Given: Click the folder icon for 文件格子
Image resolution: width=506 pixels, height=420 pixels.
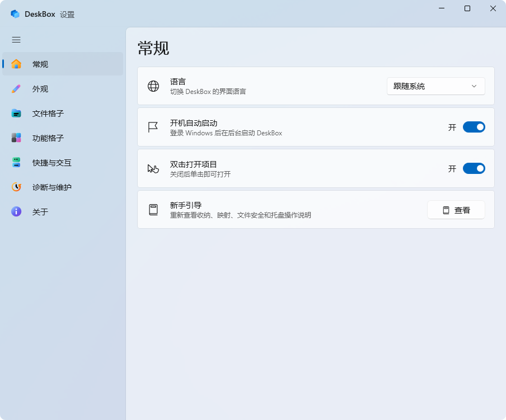Looking at the screenshot, I should click(16, 113).
